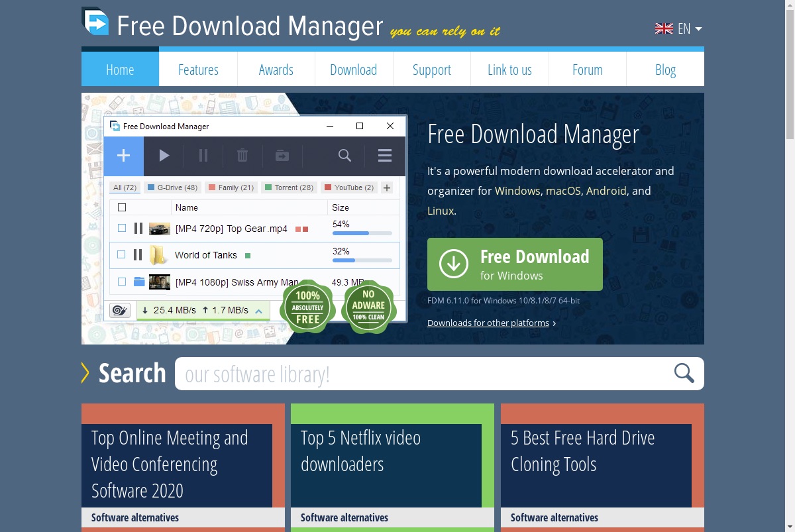Open the Download menu item

pyautogui.click(x=354, y=70)
